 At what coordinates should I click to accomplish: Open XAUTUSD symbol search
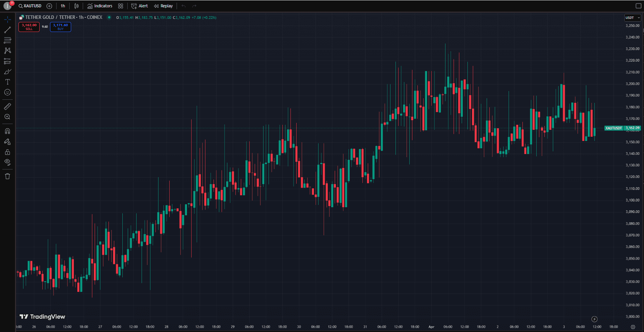pyautogui.click(x=30, y=6)
